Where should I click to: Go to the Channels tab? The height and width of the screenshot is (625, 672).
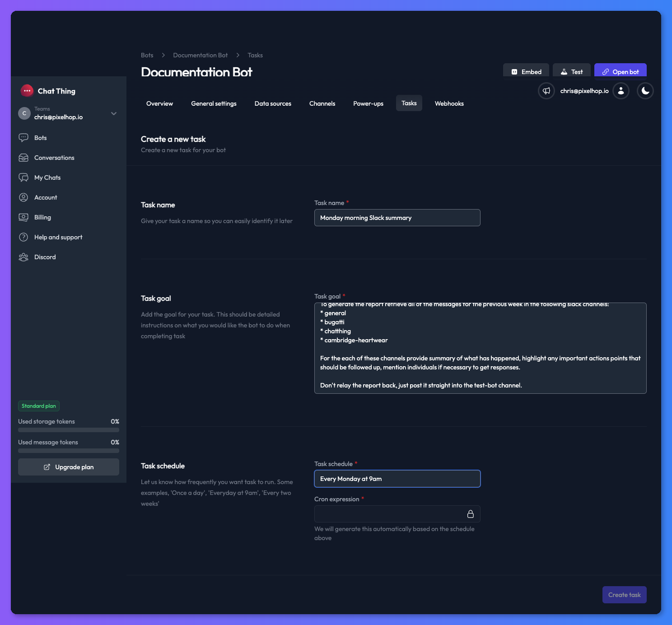[x=322, y=103]
